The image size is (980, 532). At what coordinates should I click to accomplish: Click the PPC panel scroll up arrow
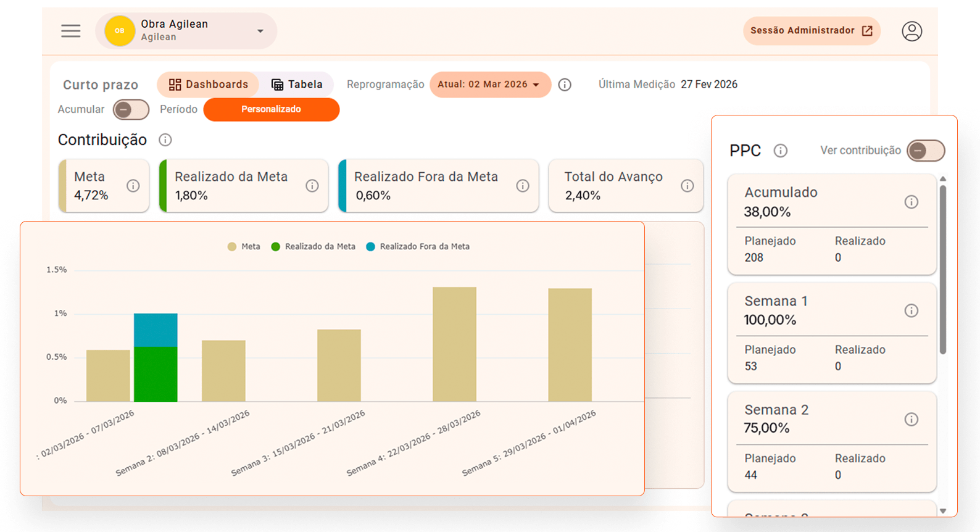(x=943, y=179)
